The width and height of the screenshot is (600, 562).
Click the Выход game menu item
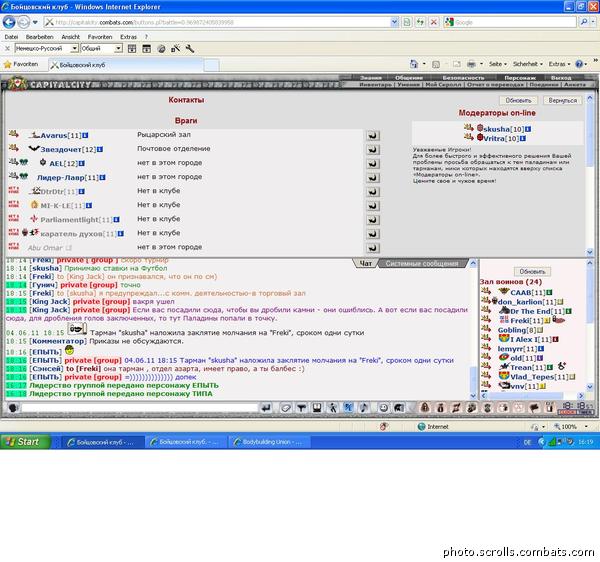pyautogui.click(x=561, y=78)
